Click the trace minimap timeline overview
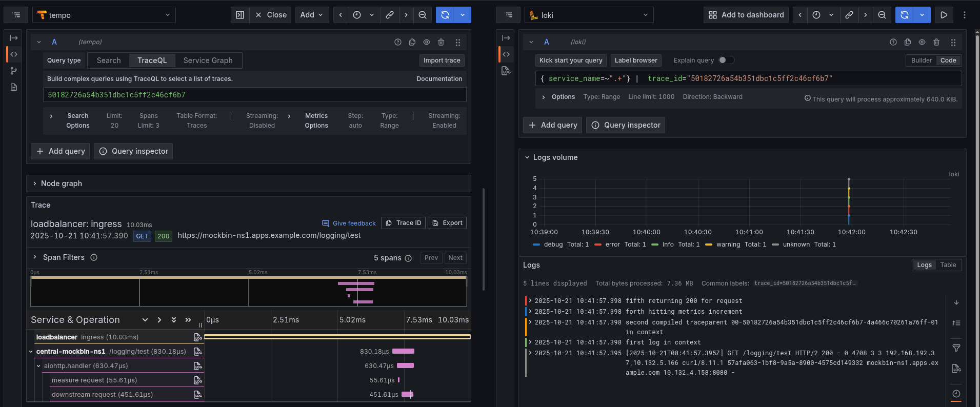The image size is (980, 407). (249, 291)
